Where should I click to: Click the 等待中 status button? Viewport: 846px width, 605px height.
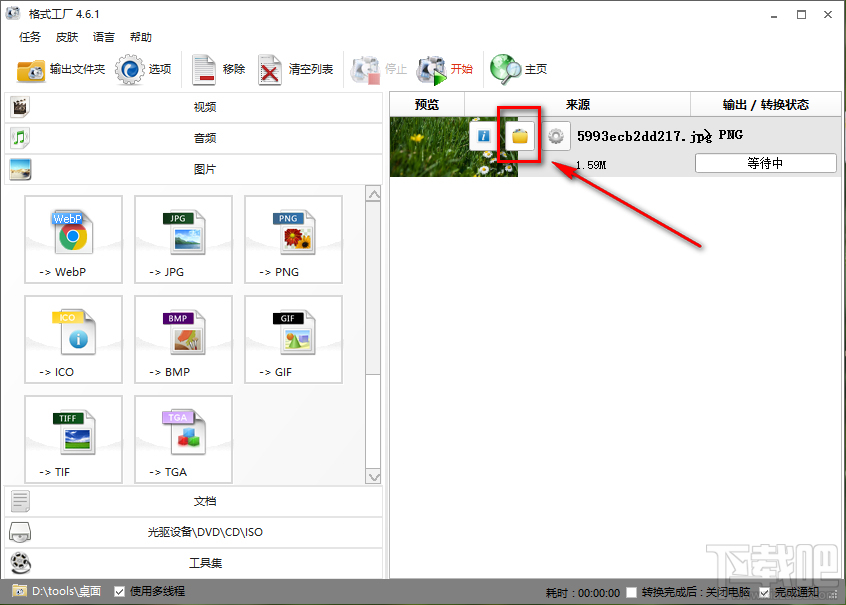766,163
